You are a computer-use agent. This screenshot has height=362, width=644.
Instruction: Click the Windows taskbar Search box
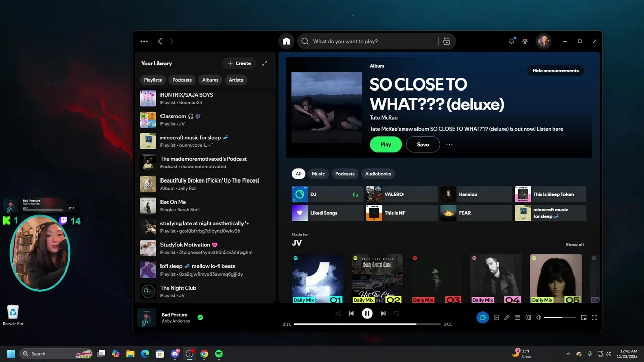(x=56, y=354)
